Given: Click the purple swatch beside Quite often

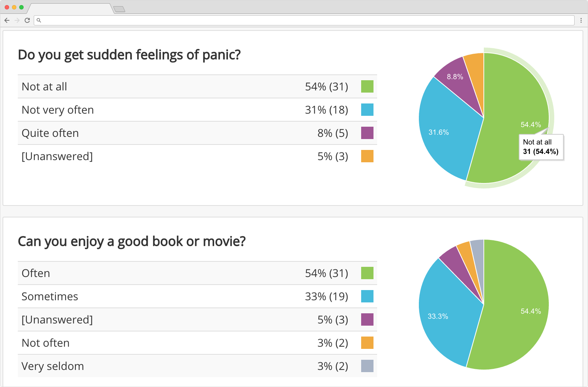Looking at the screenshot, I should tap(367, 133).
